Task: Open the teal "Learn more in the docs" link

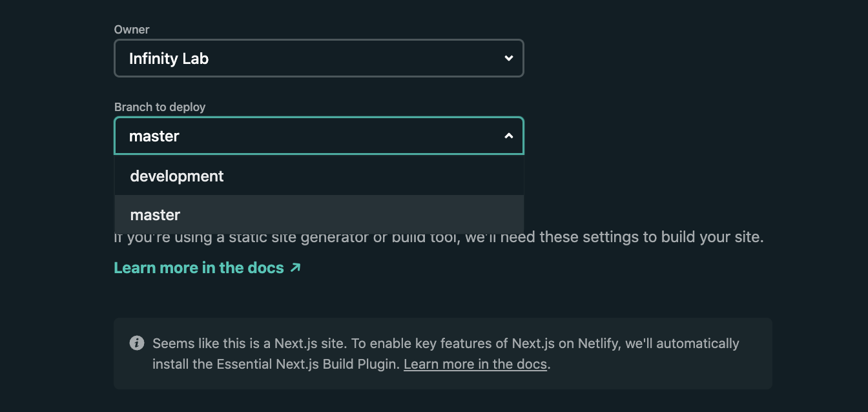Action: (x=199, y=268)
